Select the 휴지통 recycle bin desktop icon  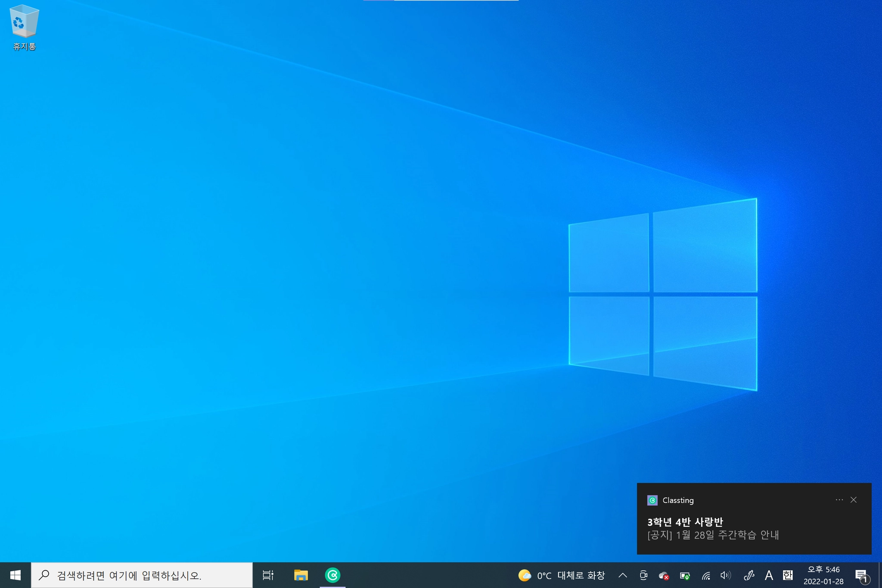[24, 28]
